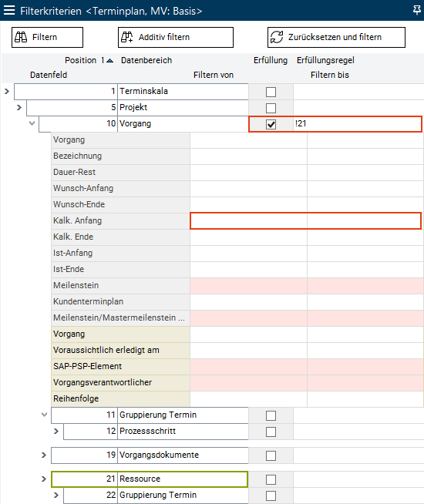424x504 pixels.
Task: Click the pin icon in the title bar
Action: pyautogui.click(x=416, y=10)
